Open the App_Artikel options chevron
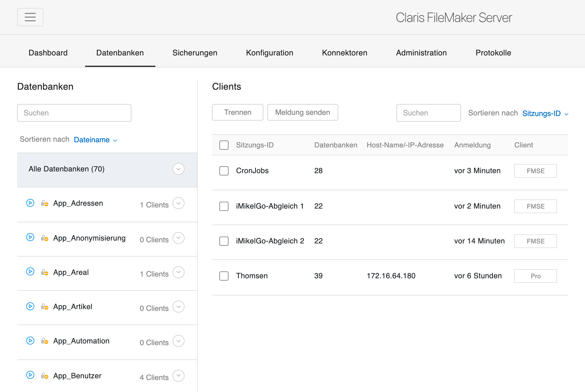The width and height of the screenshot is (585, 392). [x=179, y=307]
